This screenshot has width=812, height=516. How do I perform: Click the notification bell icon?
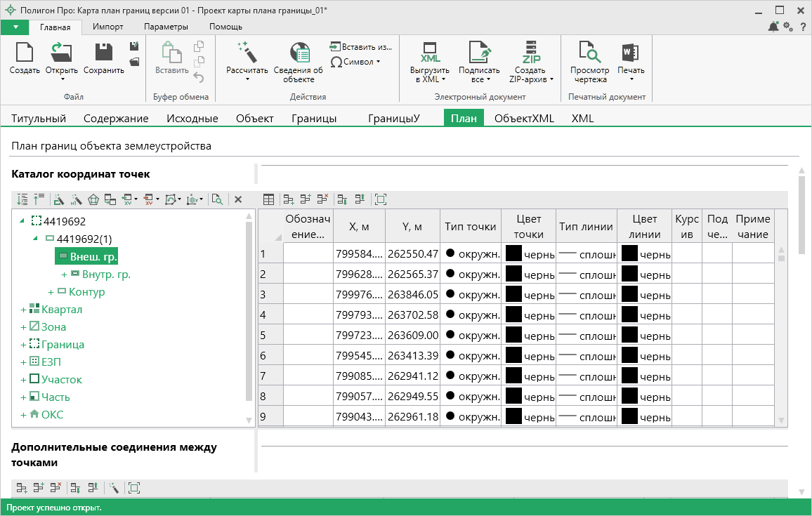pyautogui.click(x=773, y=27)
